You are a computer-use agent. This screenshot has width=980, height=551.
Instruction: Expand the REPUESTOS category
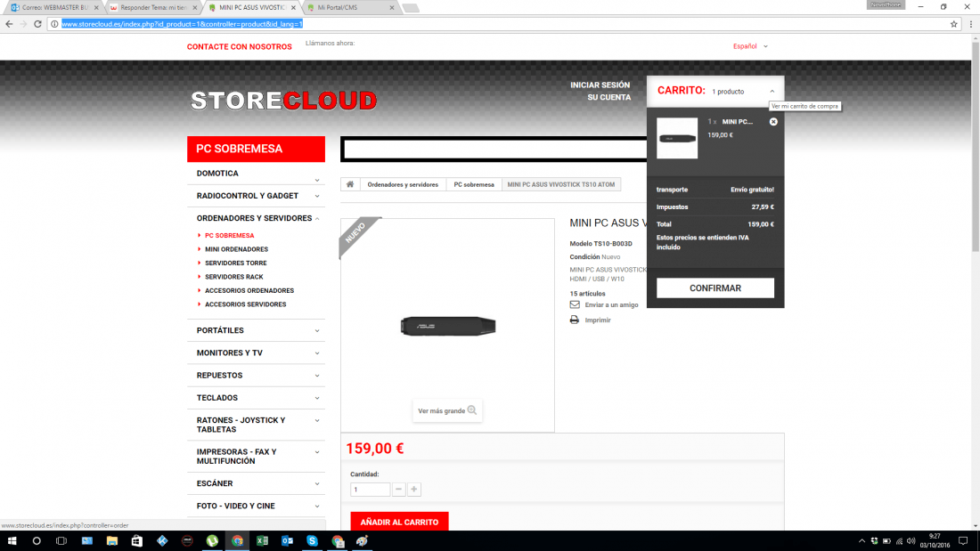pos(317,376)
